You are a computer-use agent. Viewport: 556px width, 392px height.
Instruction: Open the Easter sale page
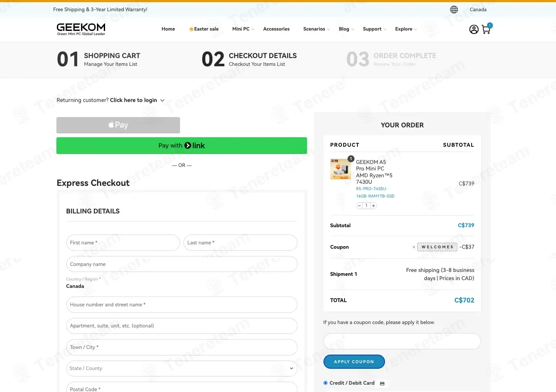204,29
